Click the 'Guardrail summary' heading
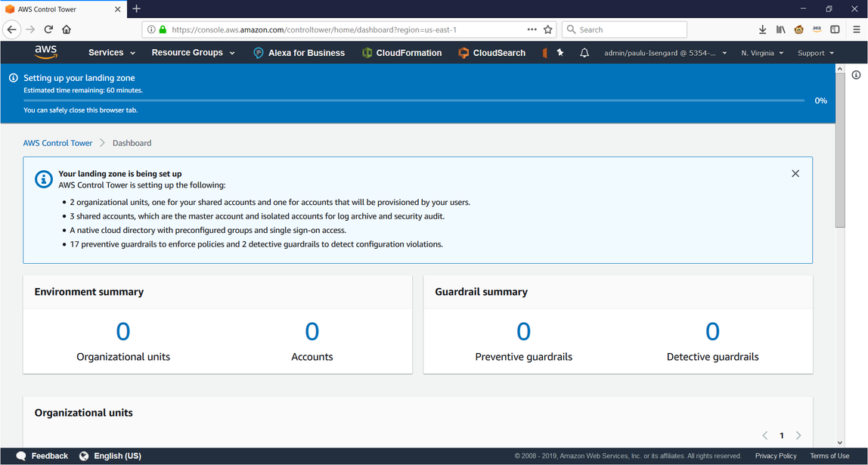The image size is (868, 465). tap(481, 292)
